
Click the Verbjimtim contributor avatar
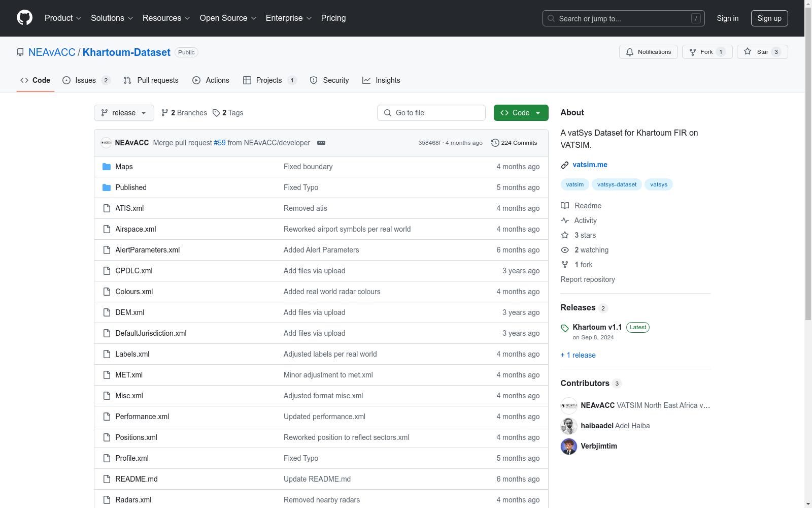tap(569, 446)
